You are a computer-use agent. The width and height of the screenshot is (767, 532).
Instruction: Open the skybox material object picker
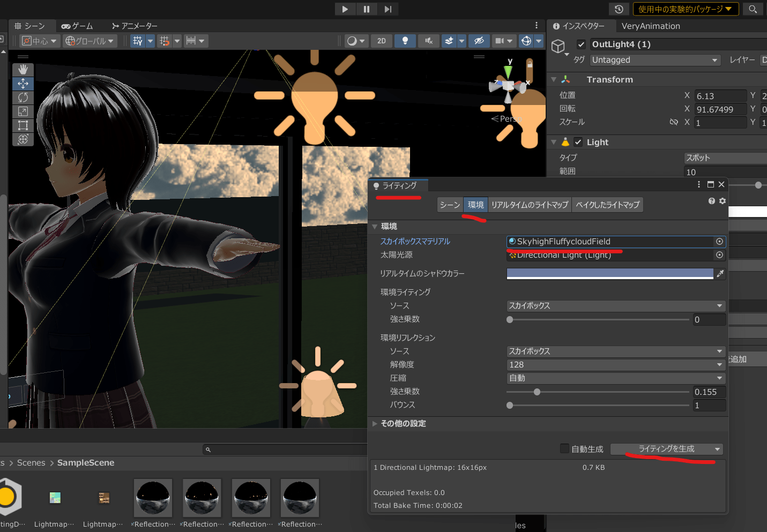tap(719, 242)
